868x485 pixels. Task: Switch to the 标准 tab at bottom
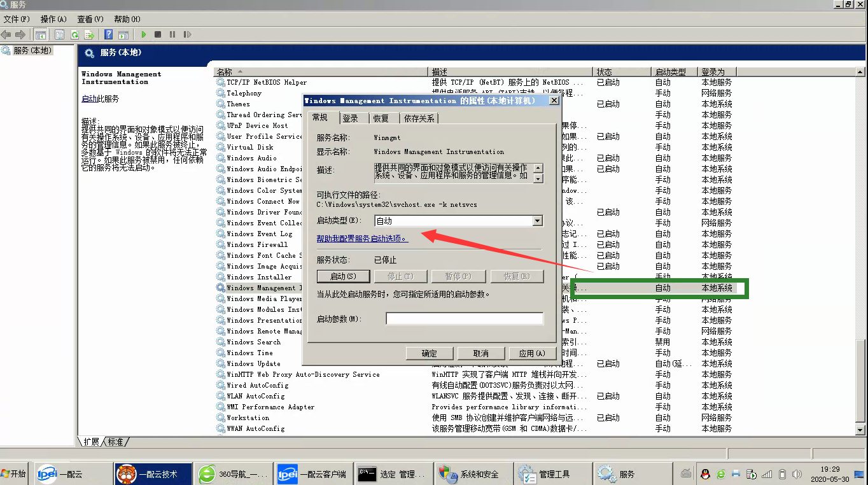tap(116, 442)
